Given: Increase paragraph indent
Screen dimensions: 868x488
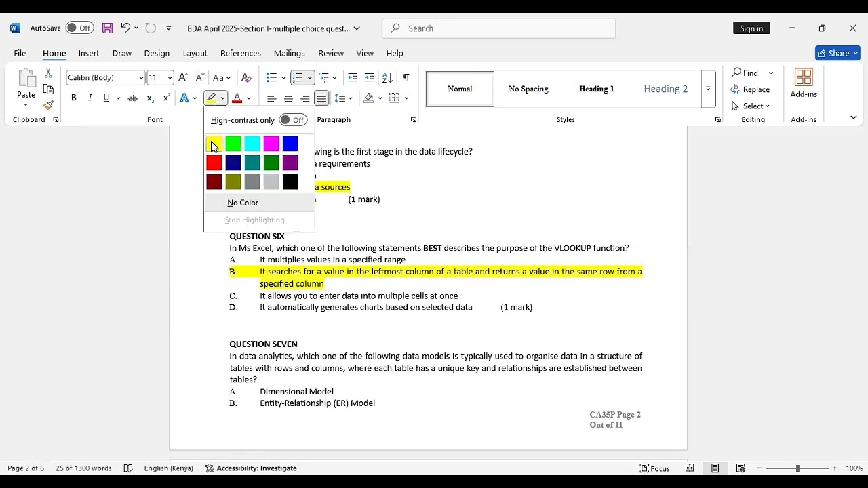Looking at the screenshot, I should pos(369,77).
